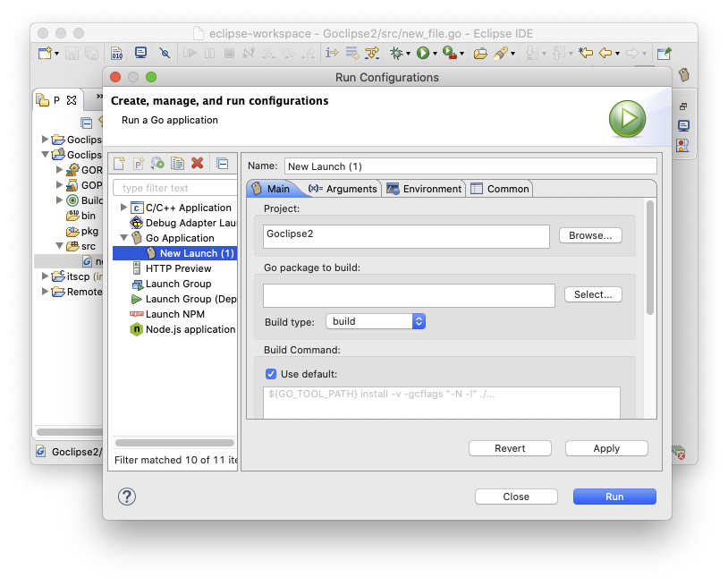Collapse all launch configuration tree items
728x586 pixels.
(223, 164)
